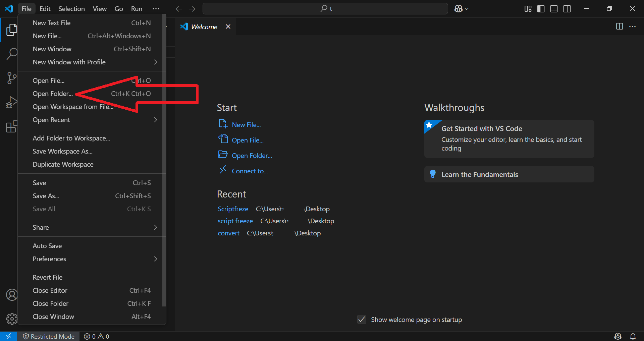Open the Search view in activity bar
The width and height of the screenshot is (644, 341).
(11, 54)
